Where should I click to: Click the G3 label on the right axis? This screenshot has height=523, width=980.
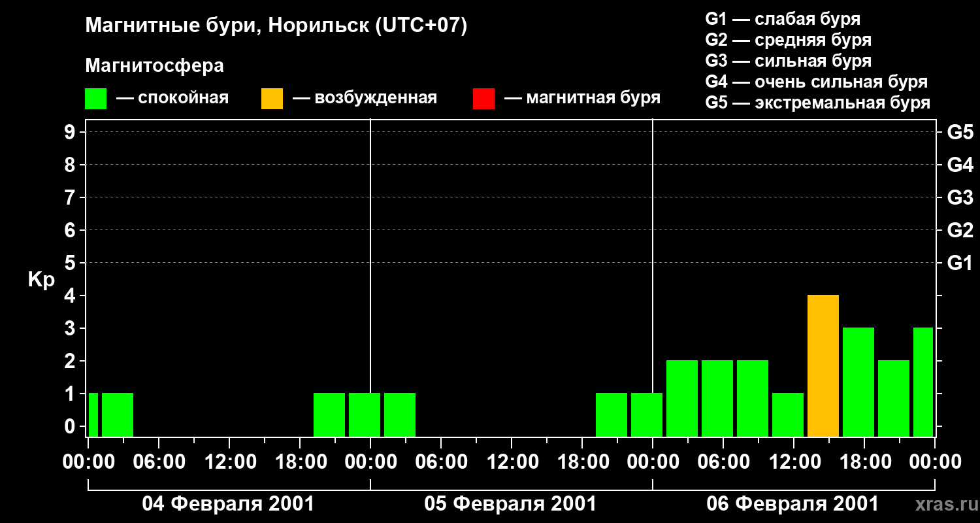click(960, 197)
